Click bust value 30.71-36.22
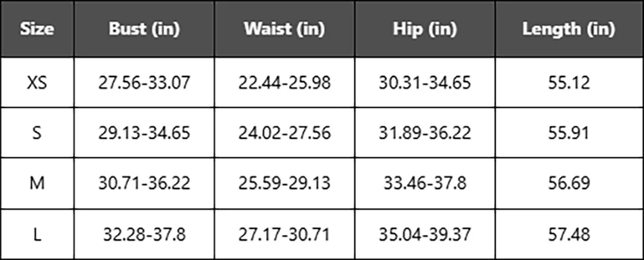This screenshot has height=260, width=644. (x=144, y=183)
